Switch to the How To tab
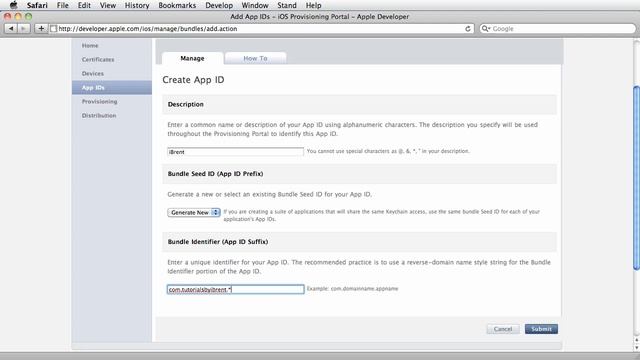 [x=256, y=58]
